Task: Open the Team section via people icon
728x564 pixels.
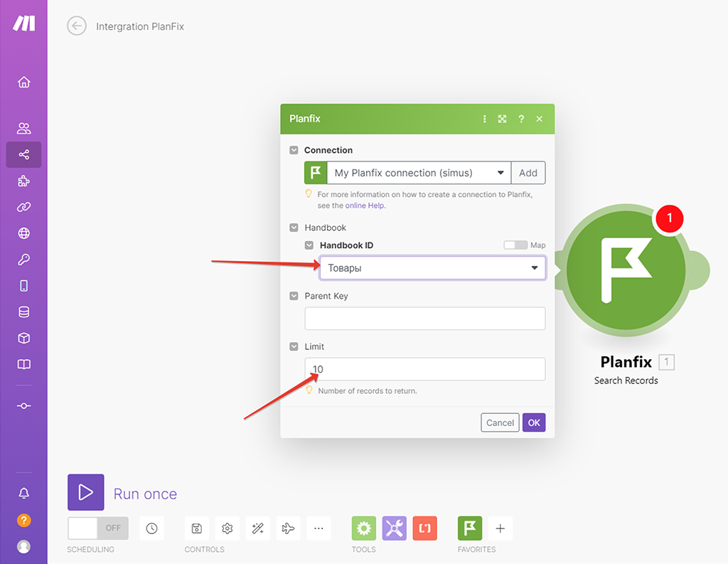Action: click(23, 128)
